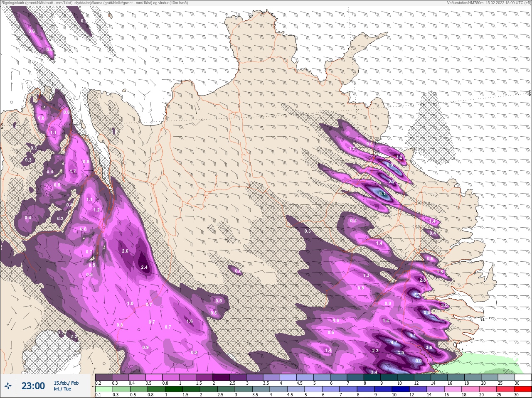
Task: Click the 1.6 precipitation value on the map
Action: [190, 321]
